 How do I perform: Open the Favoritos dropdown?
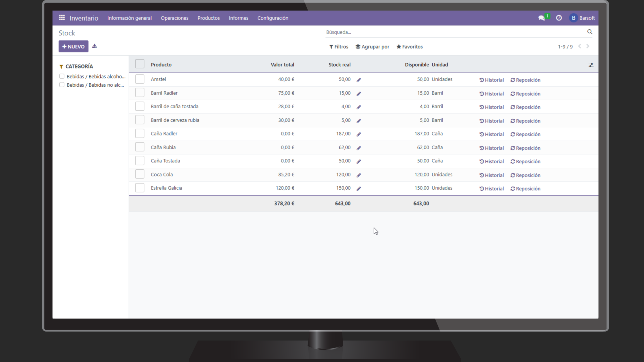tap(410, 47)
